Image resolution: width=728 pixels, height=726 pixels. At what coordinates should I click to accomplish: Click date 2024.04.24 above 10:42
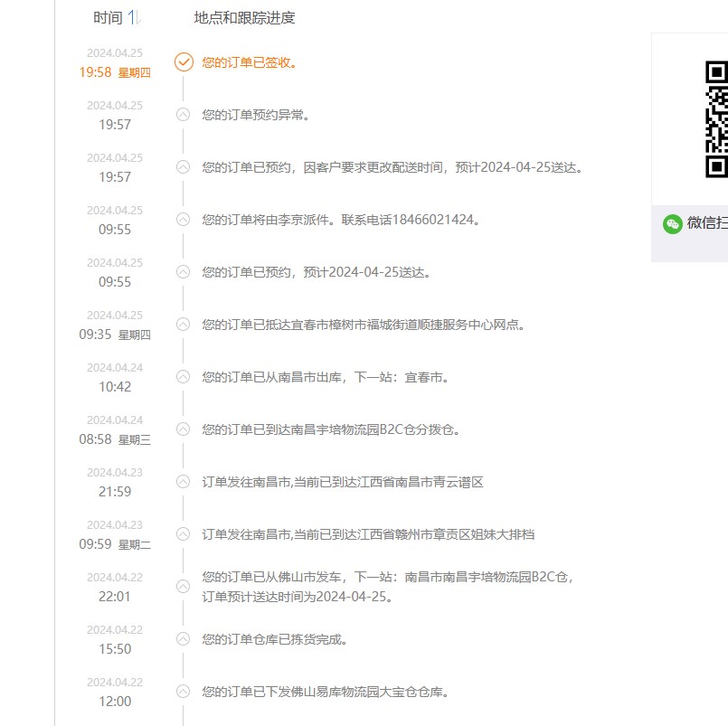tap(115, 368)
